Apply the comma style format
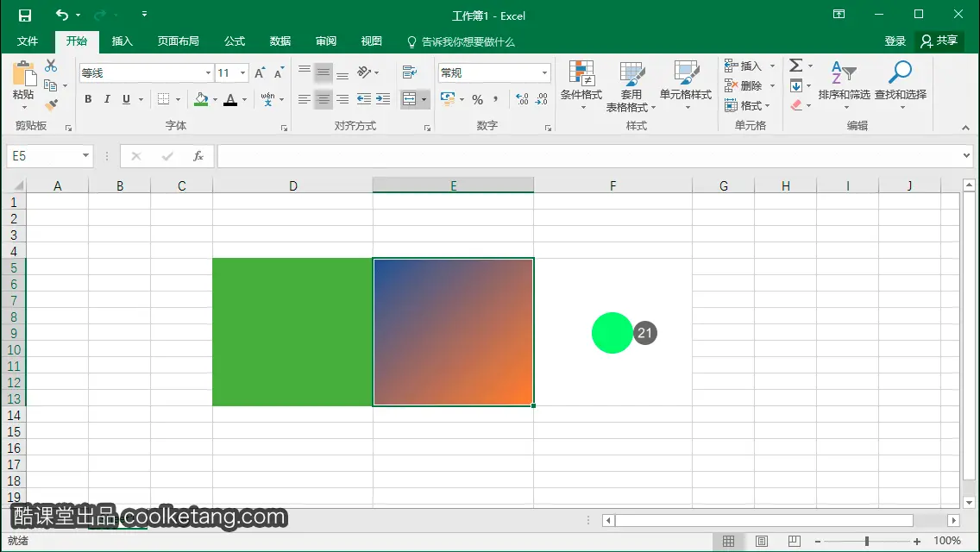This screenshot has height=552, width=980. coord(496,99)
